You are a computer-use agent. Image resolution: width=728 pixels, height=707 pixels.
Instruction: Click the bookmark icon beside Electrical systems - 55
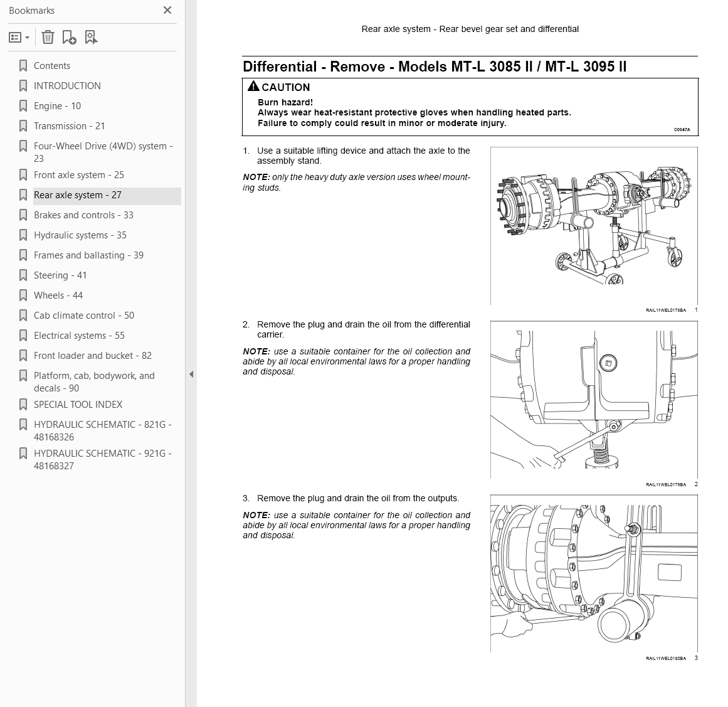pyautogui.click(x=23, y=336)
